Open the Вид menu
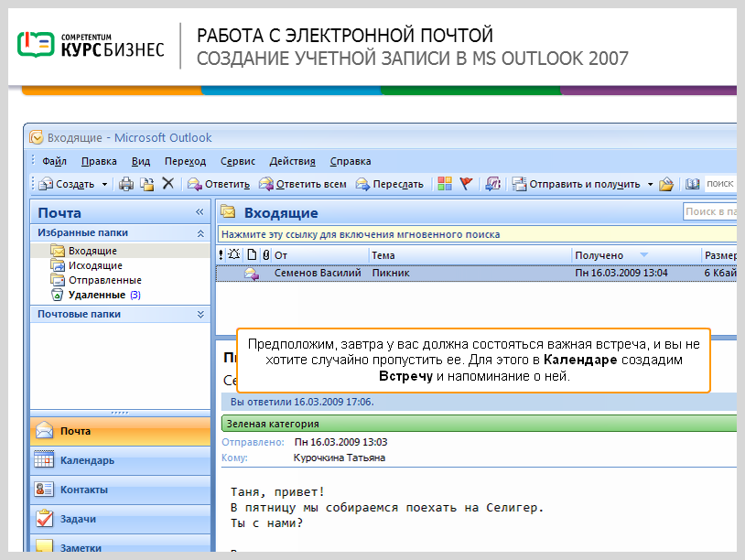The height and width of the screenshot is (560, 745). click(141, 161)
